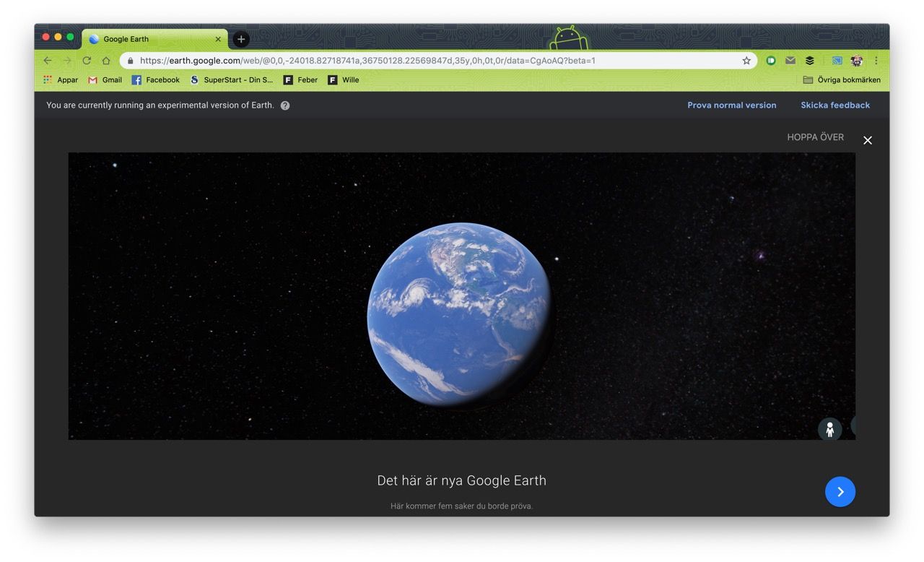Select the Google Earth tab

pyautogui.click(x=155, y=39)
